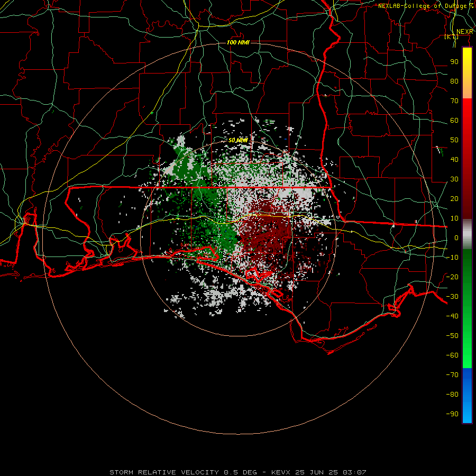The width and height of the screenshot is (476, 476).
Task: Click the -20 value on the color scale
Action: click(452, 277)
